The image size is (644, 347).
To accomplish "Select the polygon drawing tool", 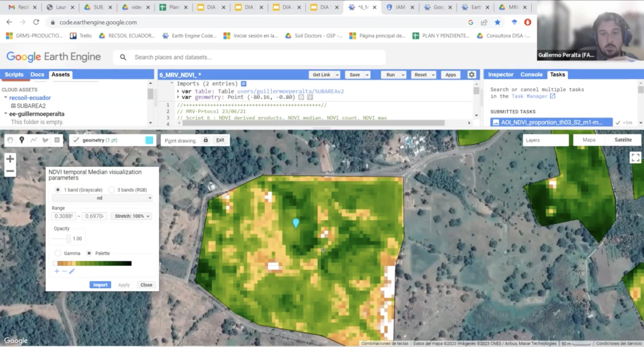I will click(x=45, y=140).
